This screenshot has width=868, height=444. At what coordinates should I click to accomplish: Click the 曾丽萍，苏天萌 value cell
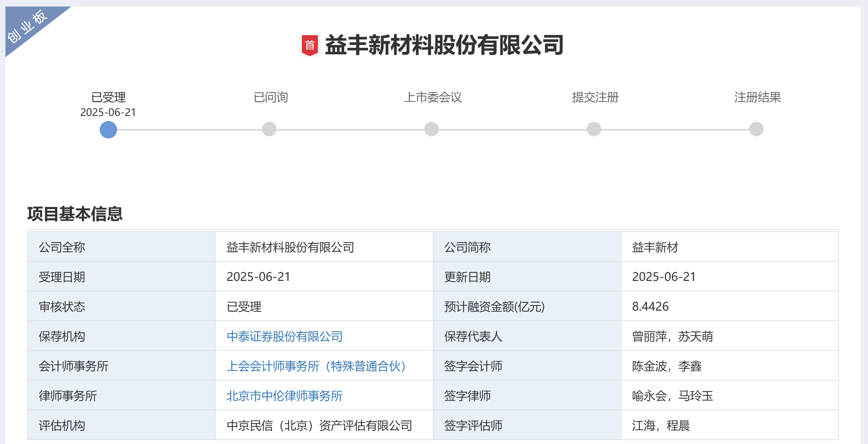point(730,336)
